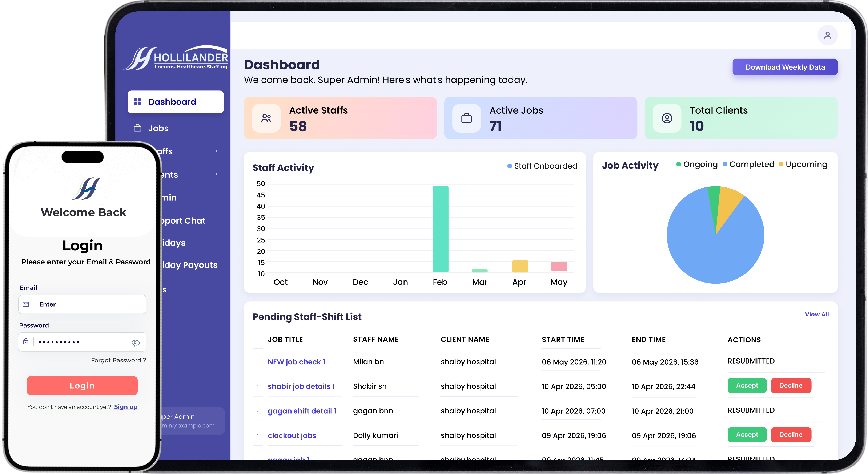Click the Jobs briefcase sidebar icon
This screenshot has width=868, height=474.
pos(137,128)
